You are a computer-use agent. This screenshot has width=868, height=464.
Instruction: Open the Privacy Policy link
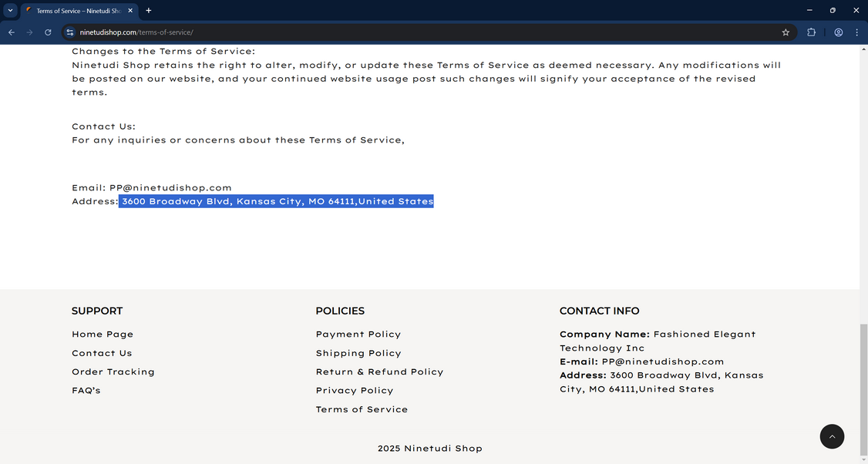click(x=355, y=390)
